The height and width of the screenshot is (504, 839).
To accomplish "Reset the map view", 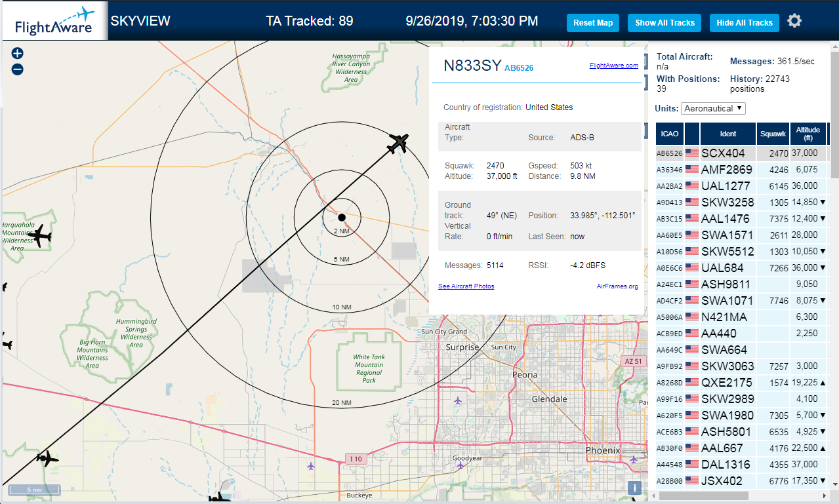I will [593, 22].
